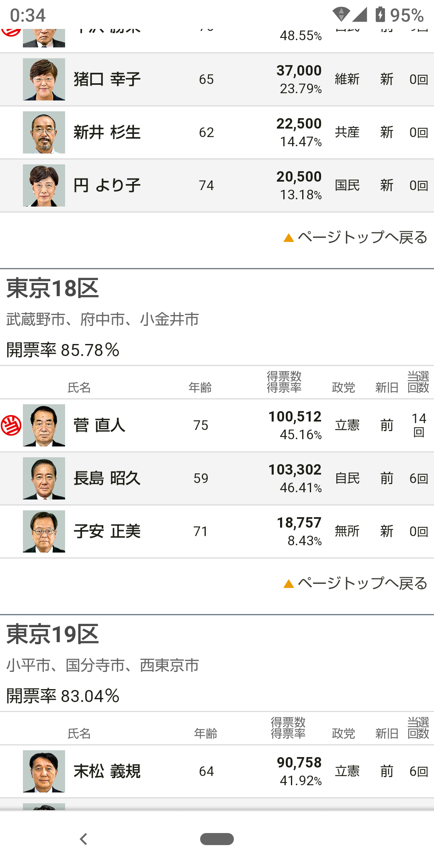The image size is (434, 868).
Task: Open 末松 義規's portrait thumbnail
Action: (x=44, y=771)
